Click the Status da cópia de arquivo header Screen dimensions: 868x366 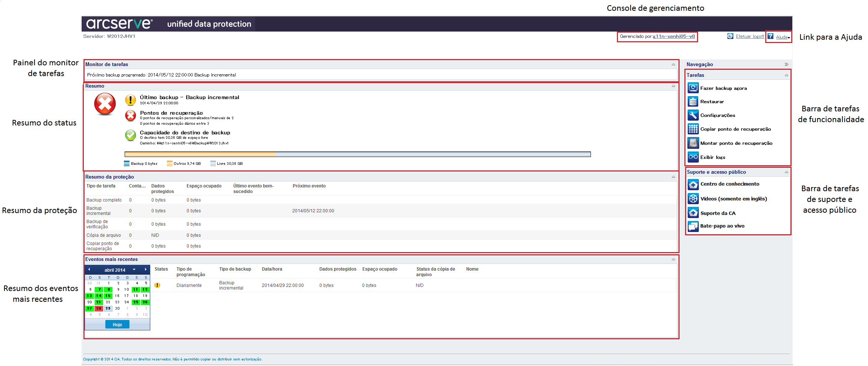(x=435, y=272)
